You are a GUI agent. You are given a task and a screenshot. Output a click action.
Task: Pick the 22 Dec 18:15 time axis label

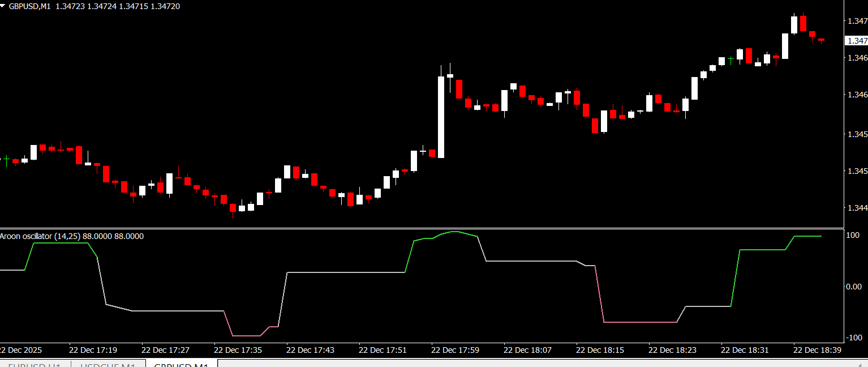pyautogui.click(x=600, y=351)
